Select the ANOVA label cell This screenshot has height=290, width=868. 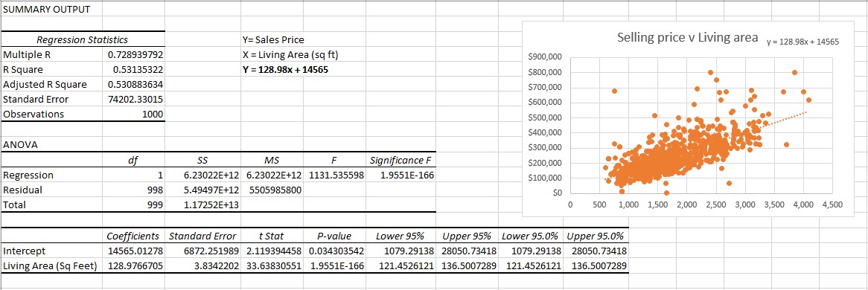51,145
